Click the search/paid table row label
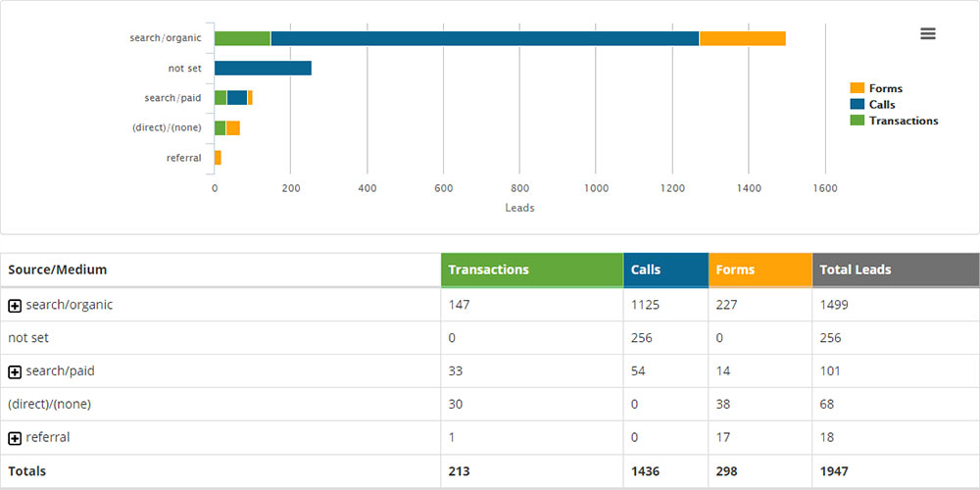 (60, 371)
